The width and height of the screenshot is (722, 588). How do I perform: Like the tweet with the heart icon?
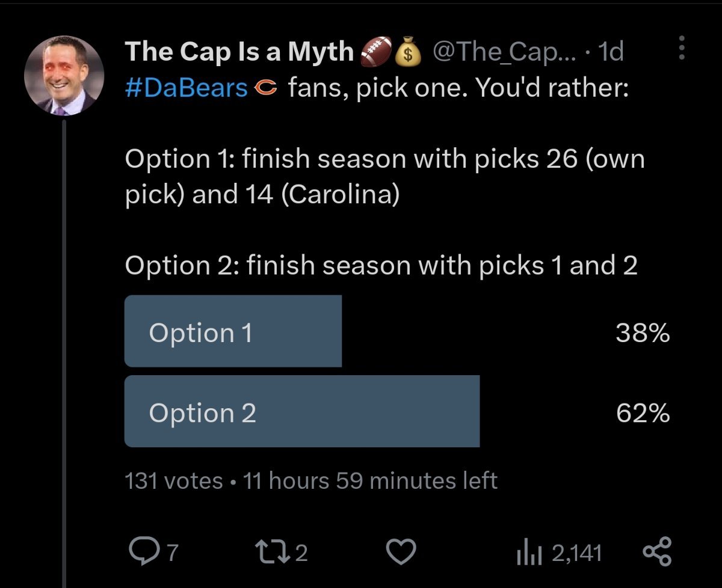pyautogui.click(x=402, y=551)
